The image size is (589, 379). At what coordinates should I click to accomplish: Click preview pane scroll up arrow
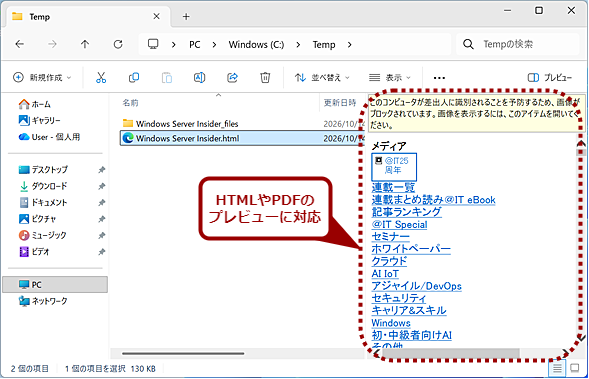581,143
